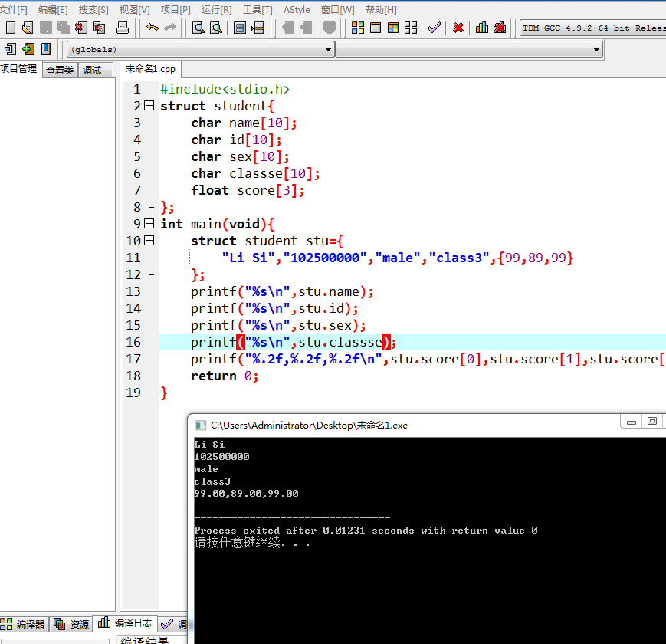Open the 窗口[W] menu

338,10
